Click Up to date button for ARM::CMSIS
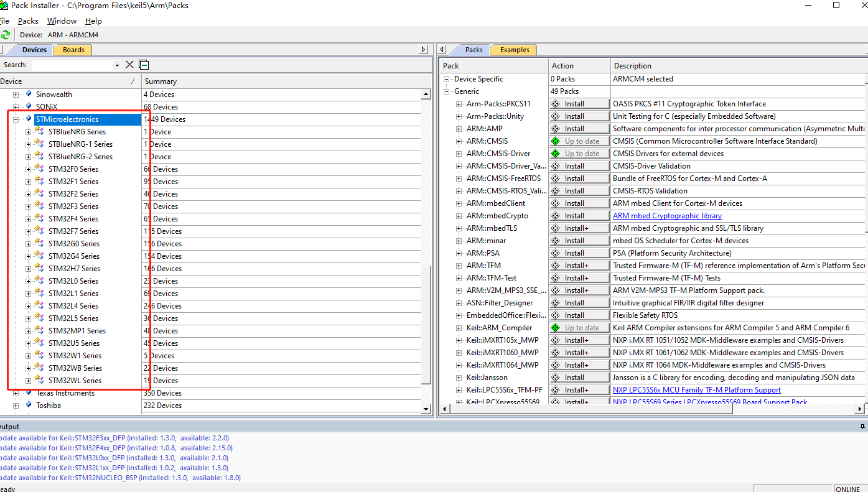This screenshot has height=492, width=868. [579, 141]
